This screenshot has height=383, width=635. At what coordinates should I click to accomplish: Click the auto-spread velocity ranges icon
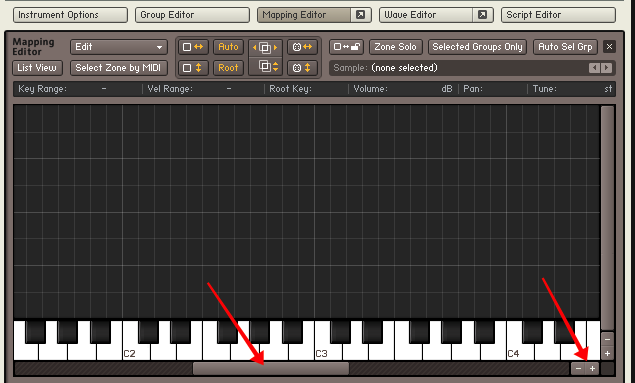pyautogui.click(x=265, y=66)
